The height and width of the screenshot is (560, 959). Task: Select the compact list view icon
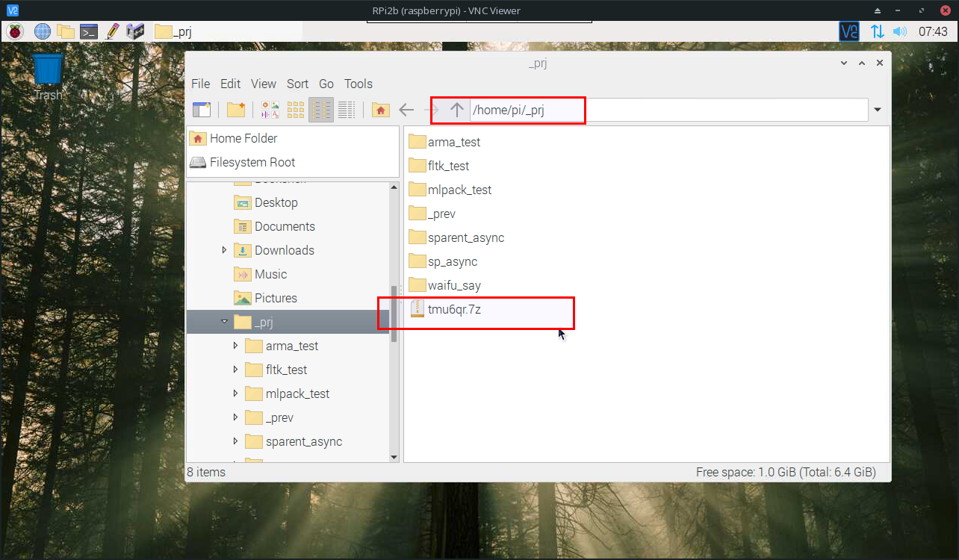click(x=321, y=110)
